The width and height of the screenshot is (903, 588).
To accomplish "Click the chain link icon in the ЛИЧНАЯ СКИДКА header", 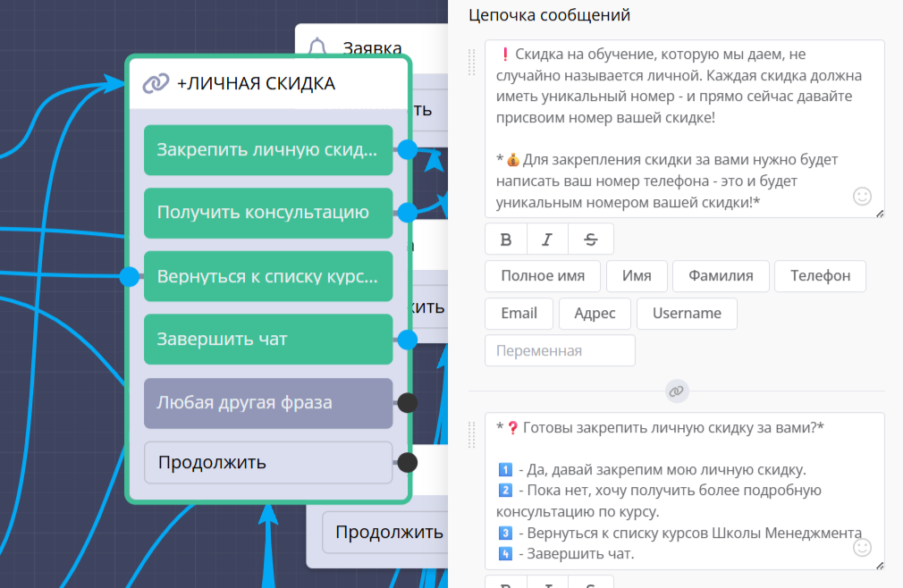I will coord(156,83).
